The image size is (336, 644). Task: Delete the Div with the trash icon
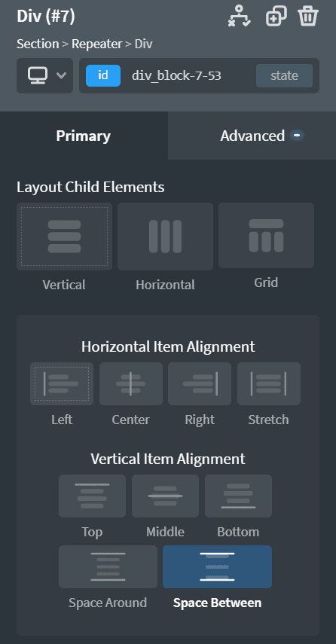308,17
